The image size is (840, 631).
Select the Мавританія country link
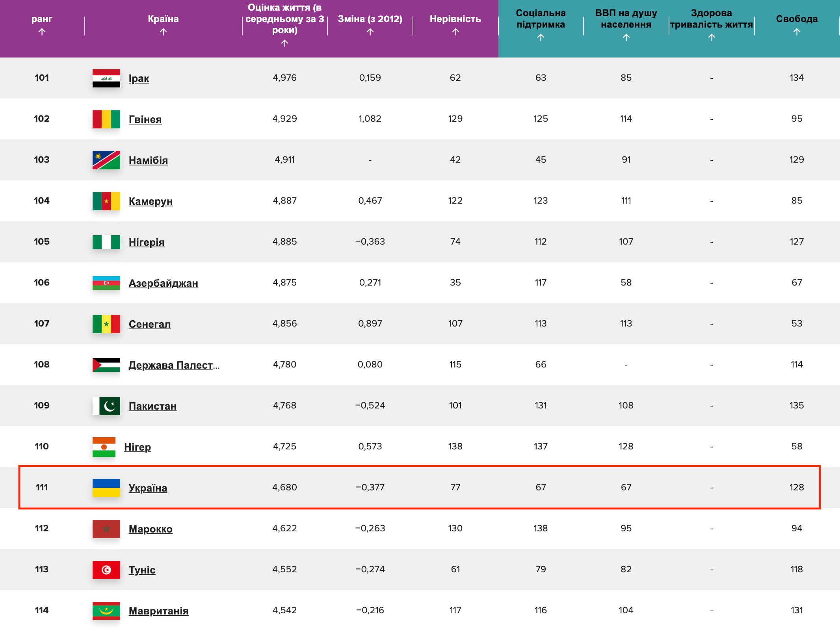(158, 611)
